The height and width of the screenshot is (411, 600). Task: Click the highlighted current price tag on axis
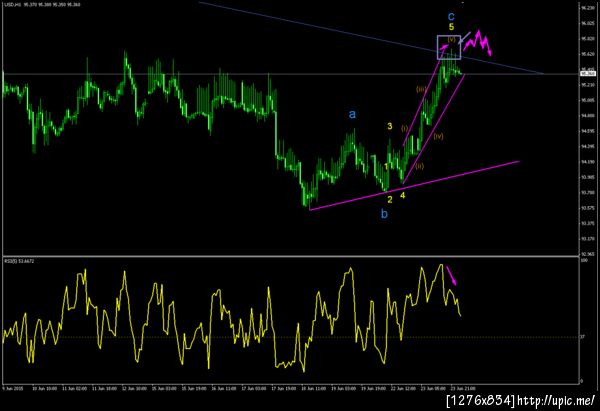pos(588,73)
